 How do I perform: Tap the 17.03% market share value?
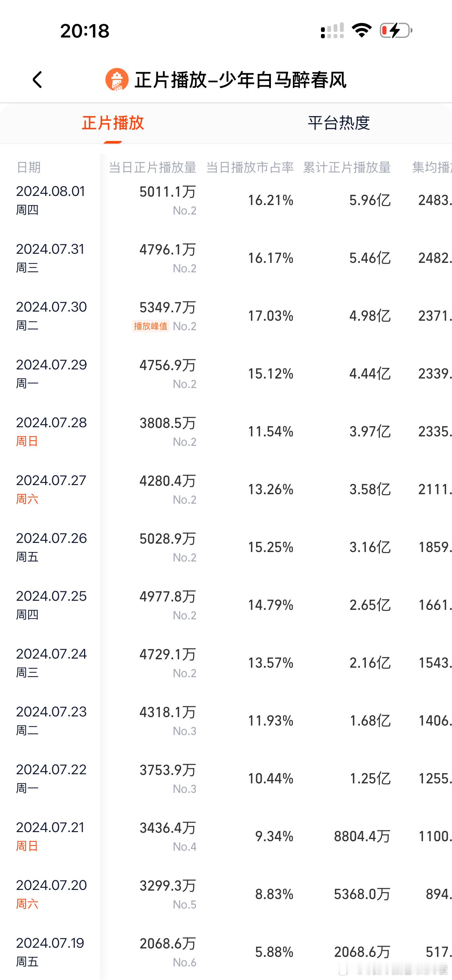click(x=270, y=316)
